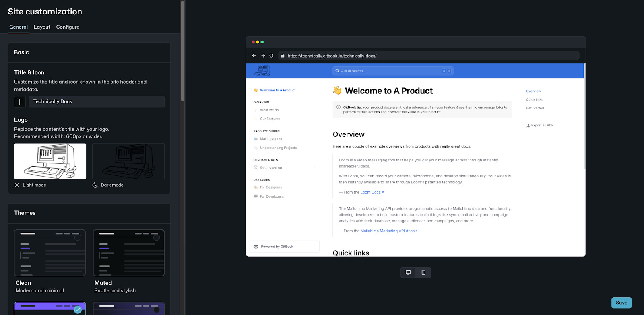Image resolution: width=644 pixels, height=315 pixels.
Task: Open Making a post page
Action: tap(271, 139)
